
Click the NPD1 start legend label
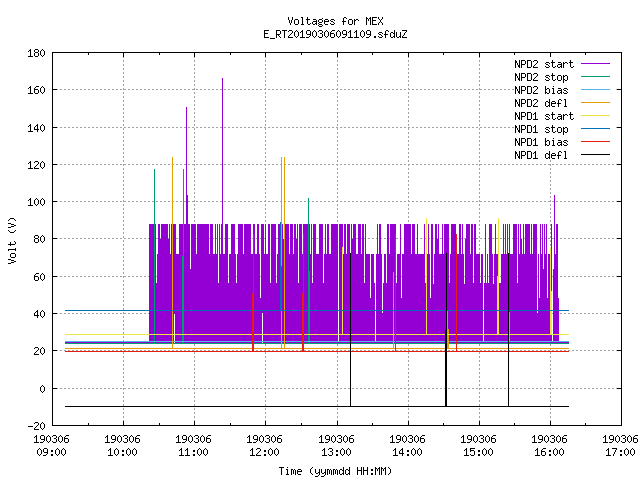(x=544, y=116)
